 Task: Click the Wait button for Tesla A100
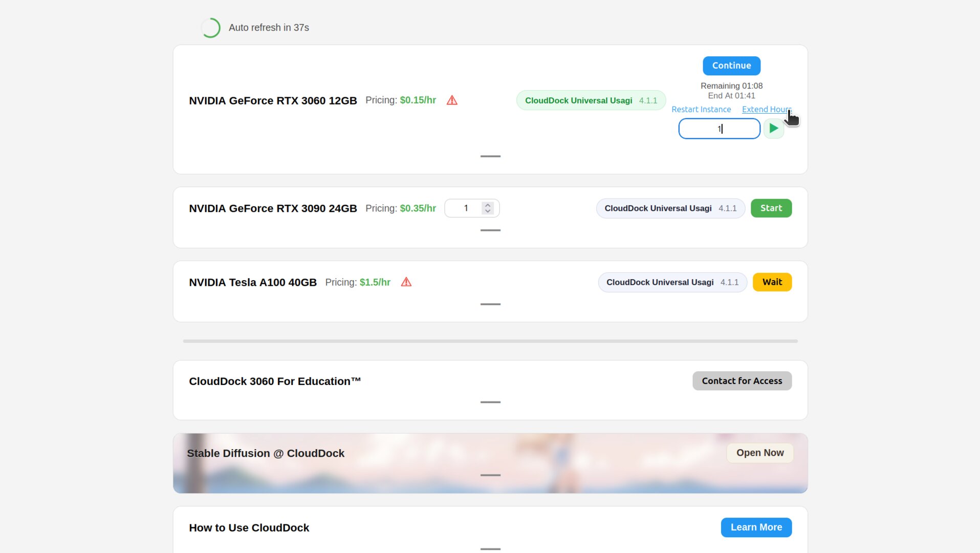point(772,282)
